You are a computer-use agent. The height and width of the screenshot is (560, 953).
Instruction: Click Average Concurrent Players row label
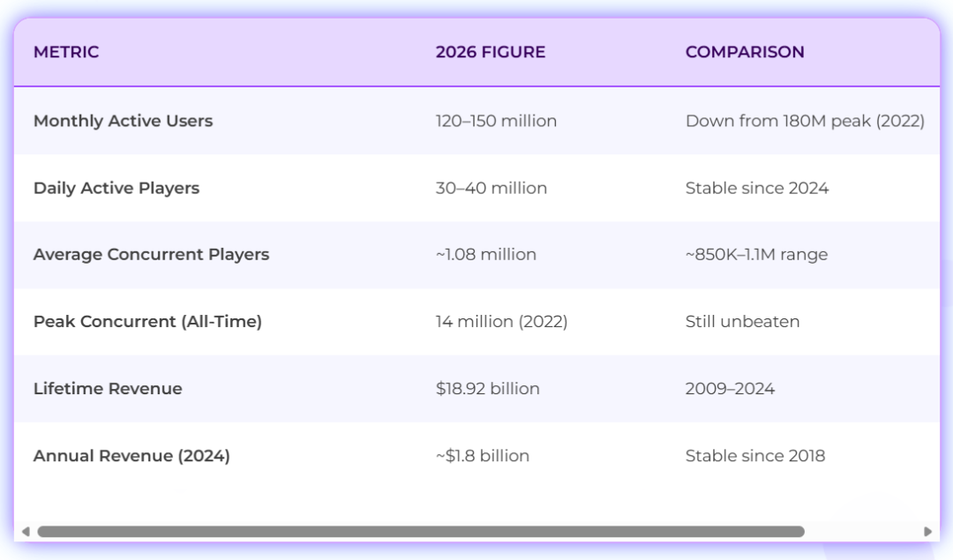coord(152,255)
